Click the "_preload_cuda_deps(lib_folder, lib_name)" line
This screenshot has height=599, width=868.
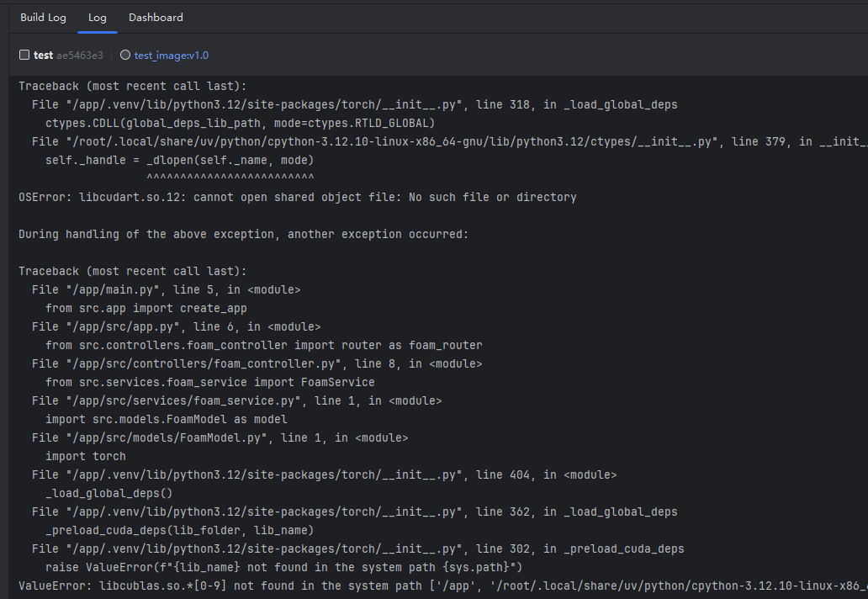[179, 530]
